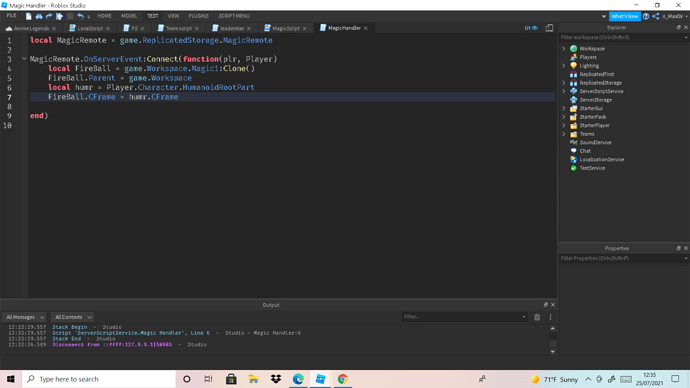Click the Windows Start button
The height and width of the screenshot is (388, 690).
click(11, 379)
